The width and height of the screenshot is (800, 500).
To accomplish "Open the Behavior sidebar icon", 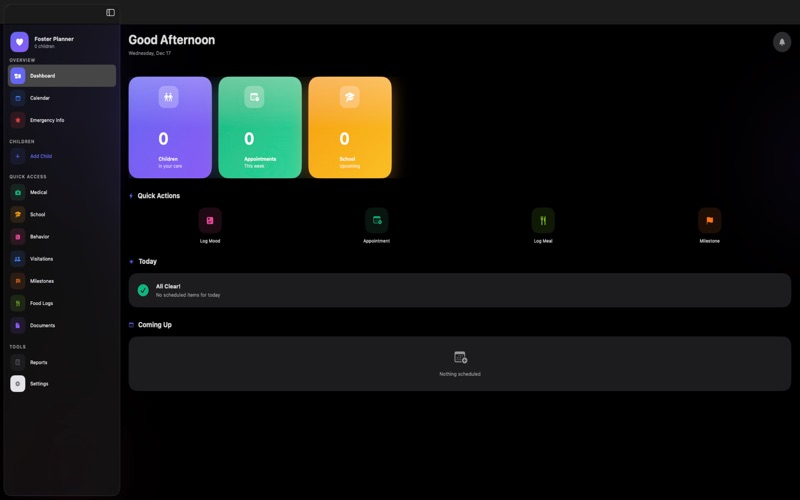I will click(x=18, y=237).
